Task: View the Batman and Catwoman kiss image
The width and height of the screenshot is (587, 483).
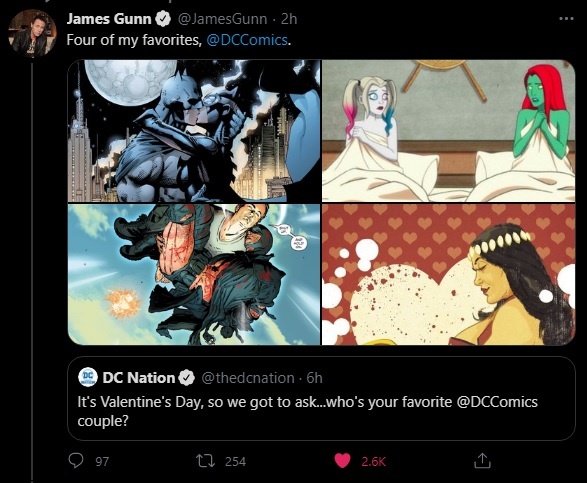Action: pos(194,131)
